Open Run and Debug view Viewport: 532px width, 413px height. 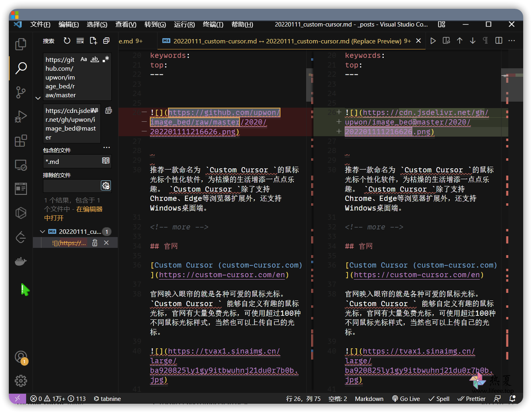[x=21, y=117]
